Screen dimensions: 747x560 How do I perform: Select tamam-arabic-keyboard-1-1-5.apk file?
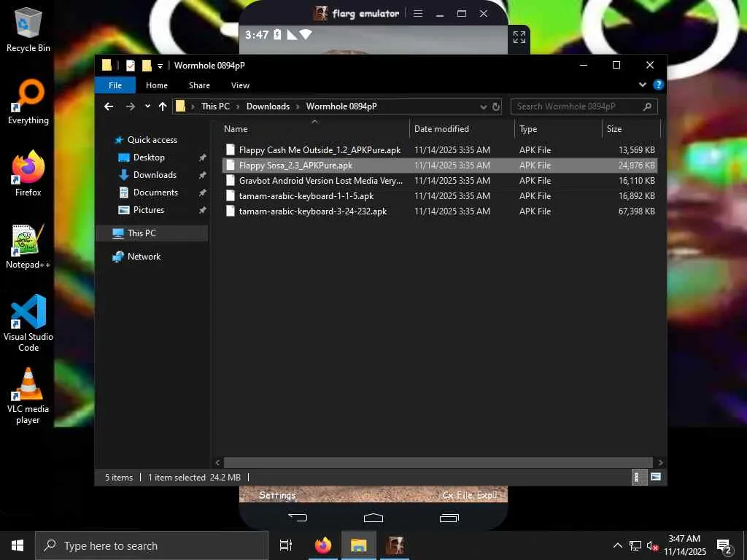439,195
